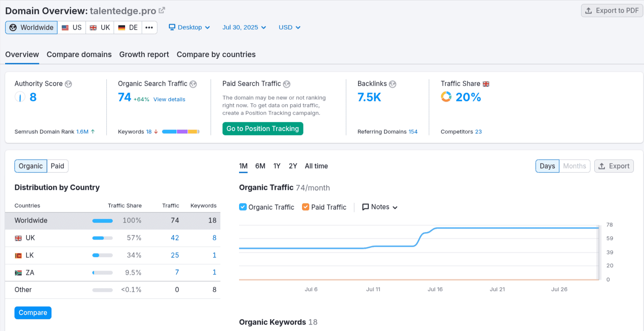This screenshot has height=331, width=644.
Task: Click keywords position distribution color bar
Action: click(x=181, y=132)
